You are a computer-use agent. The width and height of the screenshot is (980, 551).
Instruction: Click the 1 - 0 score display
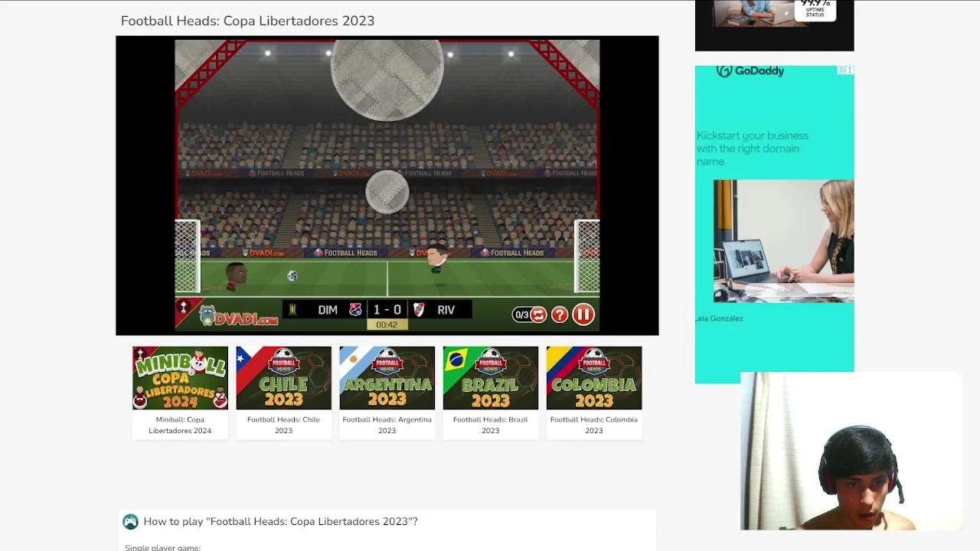click(387, 309)
